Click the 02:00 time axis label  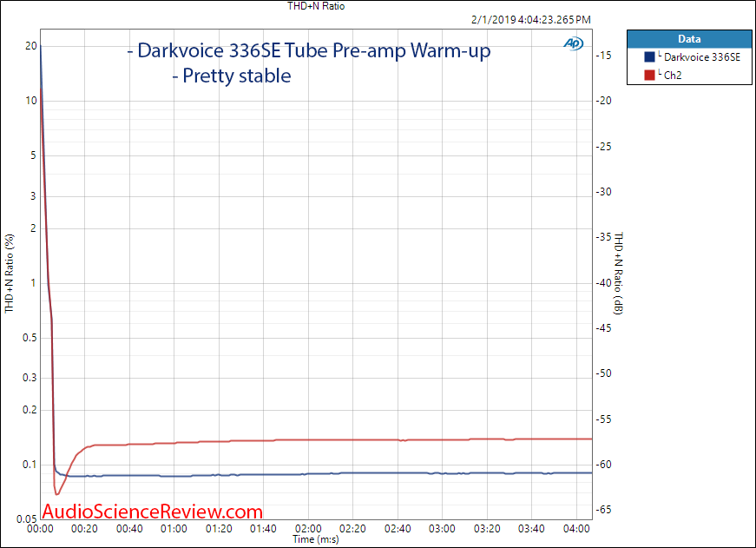tap(308, 529)
